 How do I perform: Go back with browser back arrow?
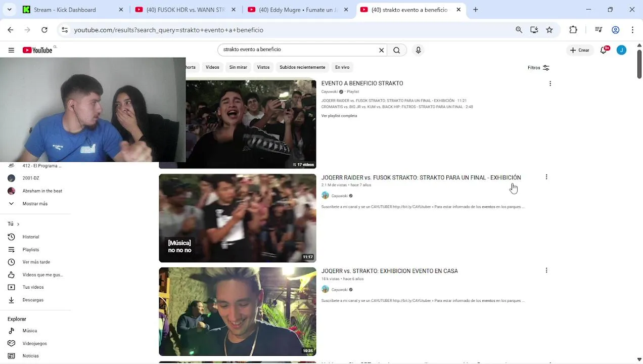[11, 30]
